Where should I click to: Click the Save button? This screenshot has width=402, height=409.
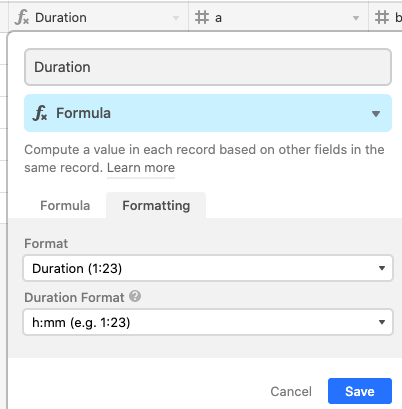click(360, 391)
